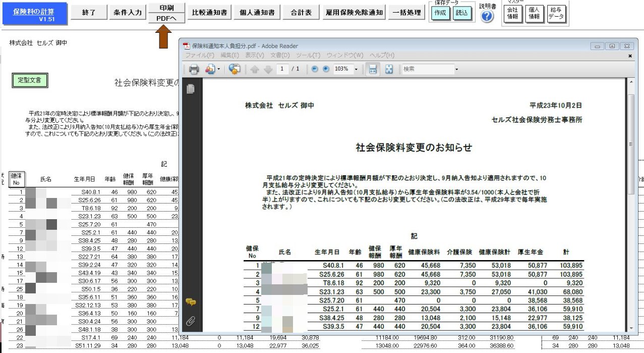Click 株式会社 セルズ 御中 in the spreadsheet
The image size is (644, 353).
pyautogui.click(x=38, y=43)
